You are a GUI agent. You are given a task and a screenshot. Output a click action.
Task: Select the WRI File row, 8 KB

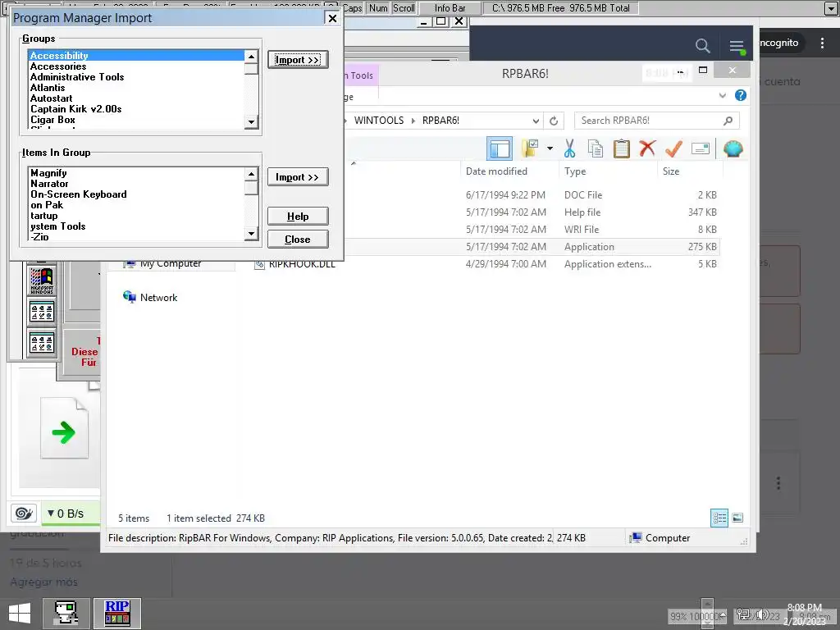coord(533,230)
